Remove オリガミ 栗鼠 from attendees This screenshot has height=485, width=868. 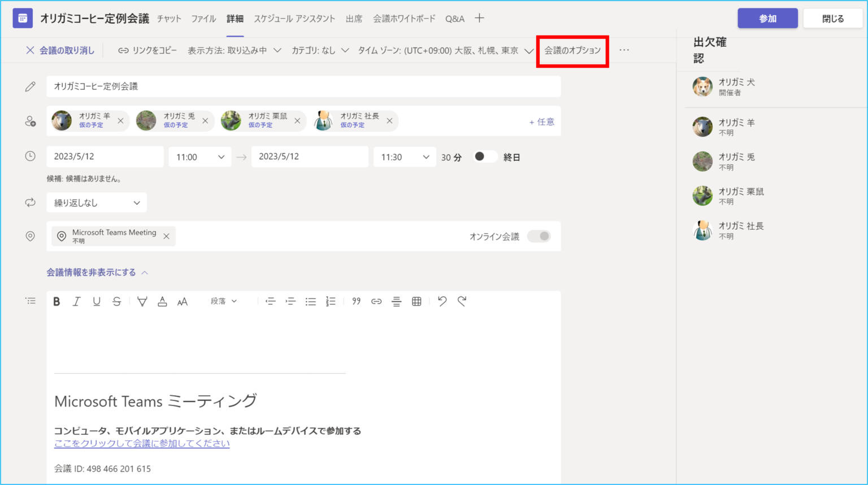click(x=297, y=121)
